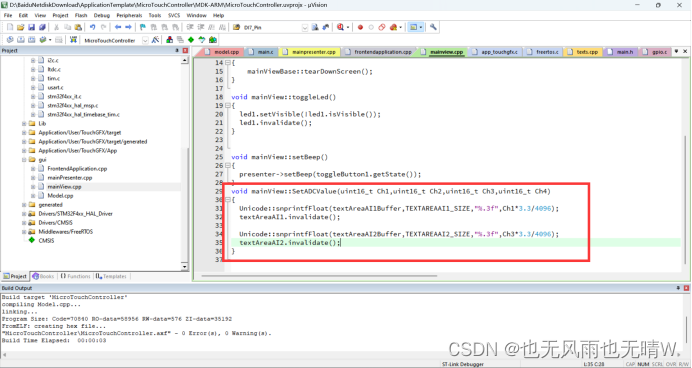Open the Peripherals menu
This screenshot has height=368, width=692.
pos(129,15)
